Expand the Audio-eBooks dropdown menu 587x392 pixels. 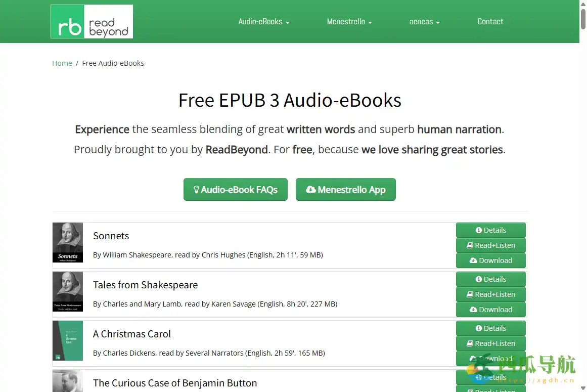[x=263, y=22]
